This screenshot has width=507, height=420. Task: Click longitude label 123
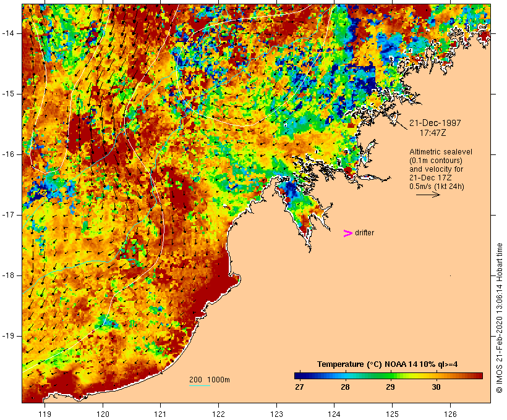coord(276,414)
